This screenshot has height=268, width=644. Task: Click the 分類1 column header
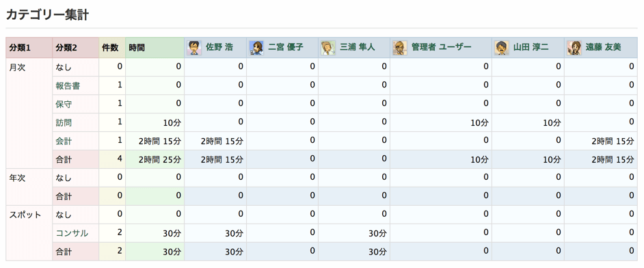pos(29,48)
